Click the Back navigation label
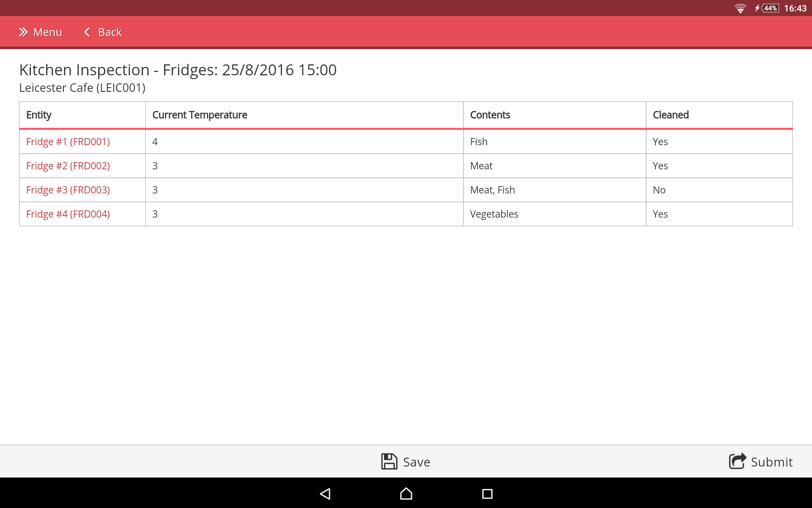 (x=110, y=32)
